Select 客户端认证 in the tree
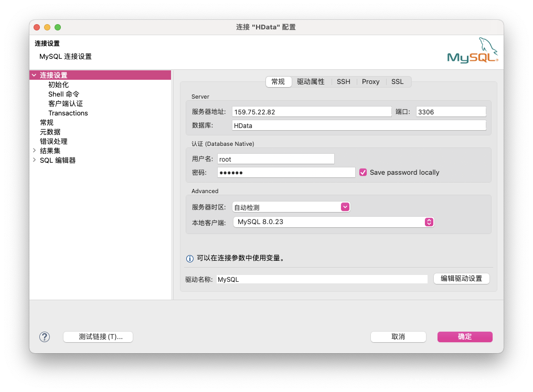The height and width of the screenshot is (392, 533). click(x=66, y=104)
